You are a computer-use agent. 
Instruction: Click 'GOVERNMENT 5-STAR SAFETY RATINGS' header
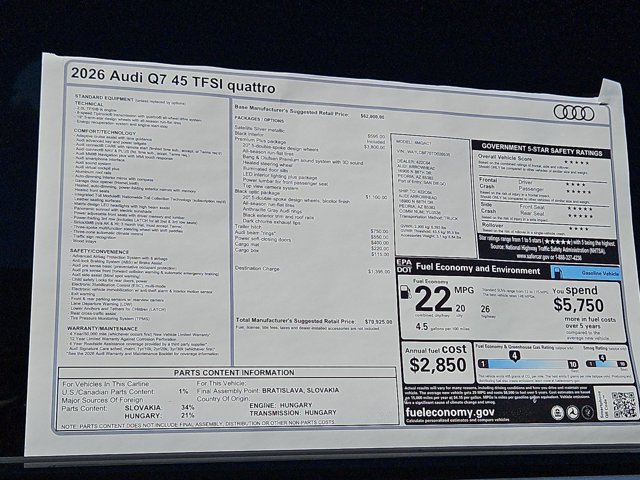[541, 149]
